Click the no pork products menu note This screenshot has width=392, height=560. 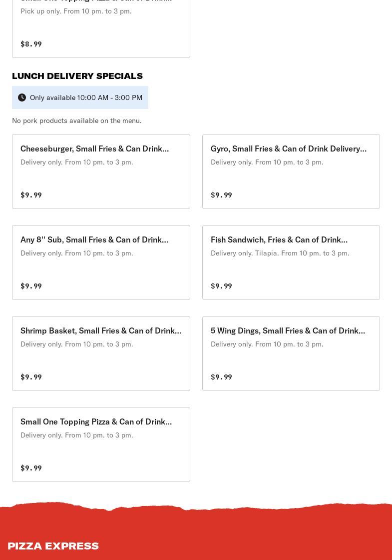click(77, 120)
